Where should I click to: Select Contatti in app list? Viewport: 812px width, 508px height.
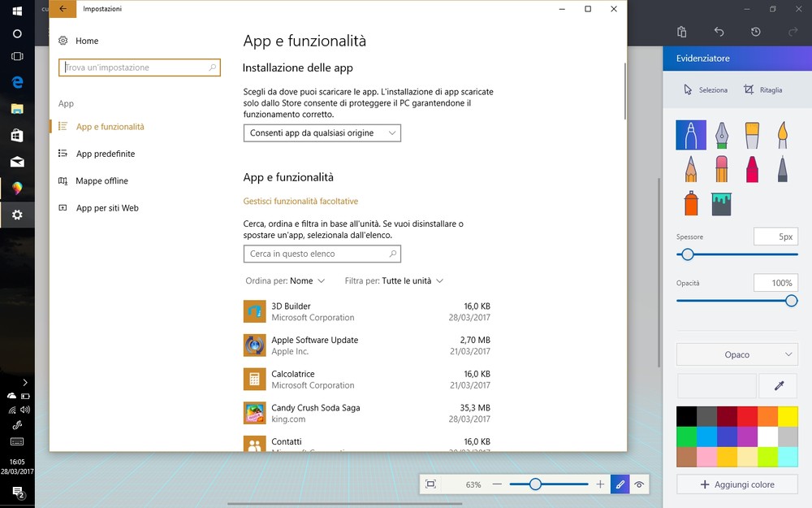(x=367, y=443)
